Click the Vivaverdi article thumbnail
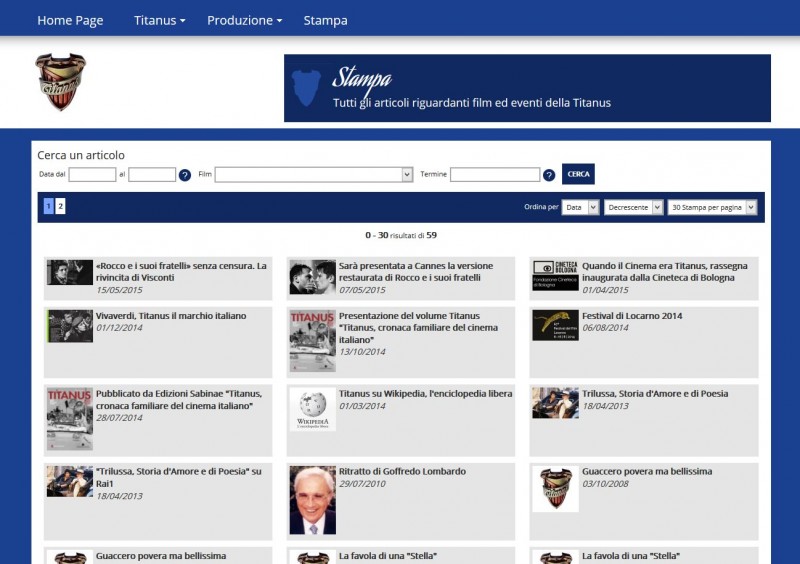 (70, 326)
